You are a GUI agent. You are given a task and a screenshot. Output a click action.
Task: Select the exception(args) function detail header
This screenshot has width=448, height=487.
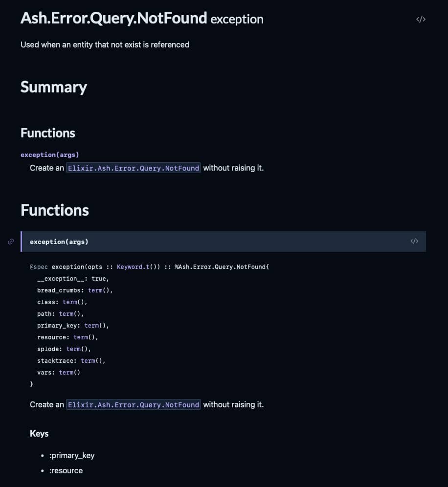223,242
